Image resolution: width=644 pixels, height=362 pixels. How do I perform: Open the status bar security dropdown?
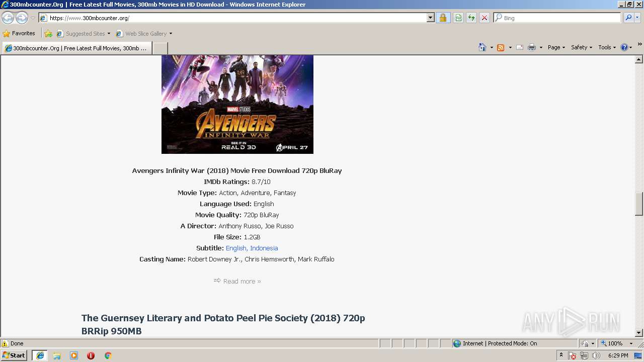588,343
